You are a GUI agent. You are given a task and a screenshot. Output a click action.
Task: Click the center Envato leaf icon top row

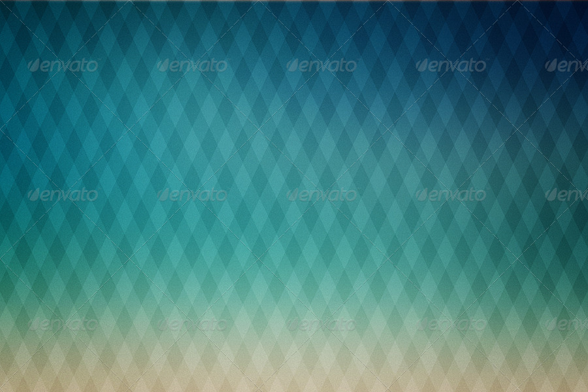click(291, 63)
